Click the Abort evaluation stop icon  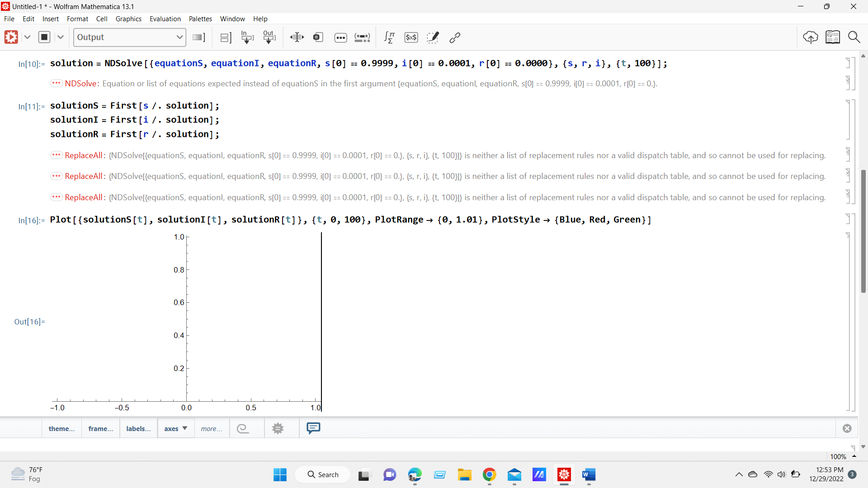click(44, 37)
